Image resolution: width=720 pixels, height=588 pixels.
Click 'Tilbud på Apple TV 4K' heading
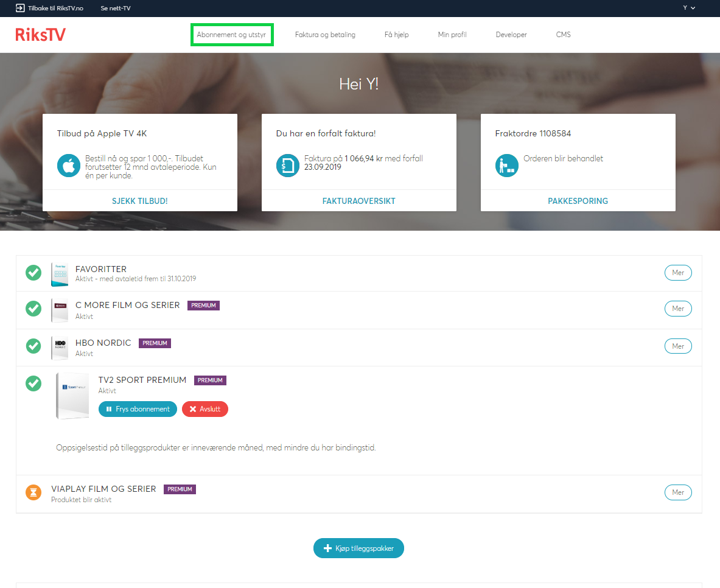pyautogui.click(x=102, y=133)
